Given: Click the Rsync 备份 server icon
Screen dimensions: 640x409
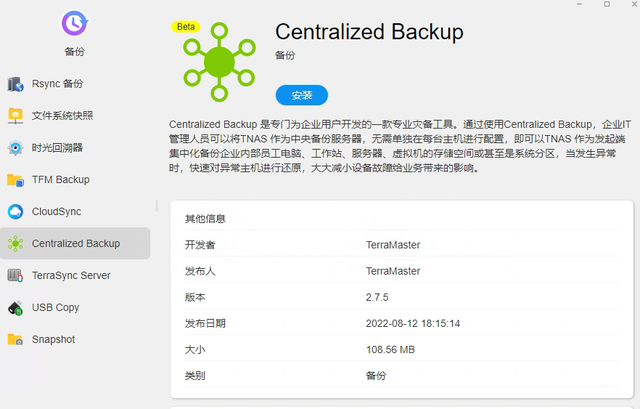Looking at the screenshot, I should 16,84.
